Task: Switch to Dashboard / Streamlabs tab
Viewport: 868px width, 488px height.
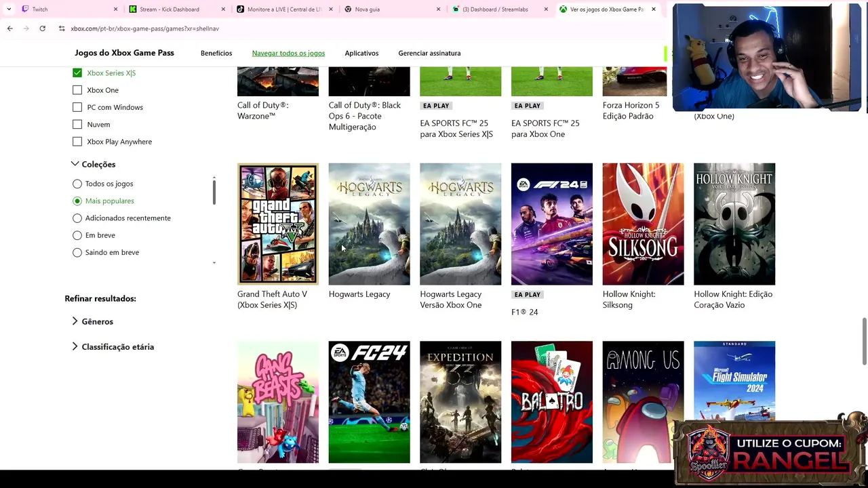Action: [x=500, y=9]
